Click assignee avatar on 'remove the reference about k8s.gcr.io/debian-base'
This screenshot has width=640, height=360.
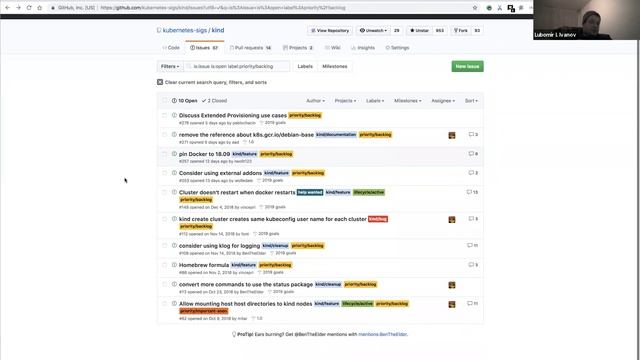pos(452,136)
